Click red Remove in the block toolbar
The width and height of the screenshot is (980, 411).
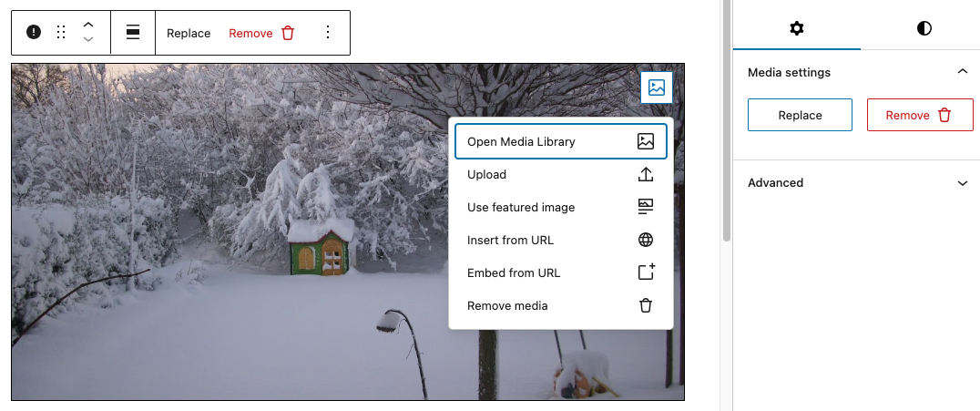250,33
